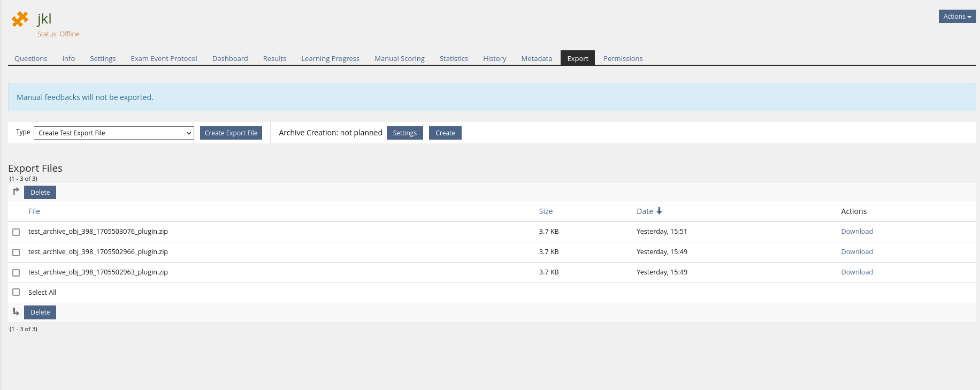Open the Type export dropdown
The width and height of the screenshot is (980, 390).
point(113,133)
